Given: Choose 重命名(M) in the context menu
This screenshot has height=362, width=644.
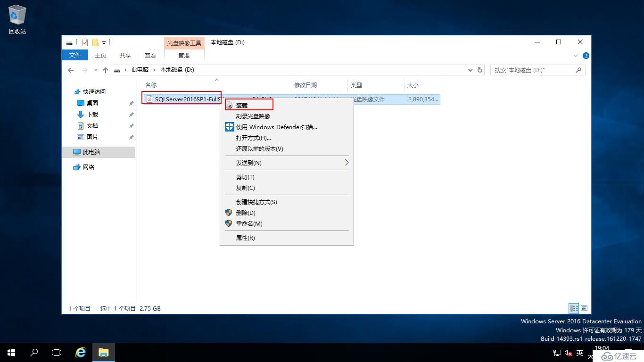Looking at the screenshot, I should [287, 224].
